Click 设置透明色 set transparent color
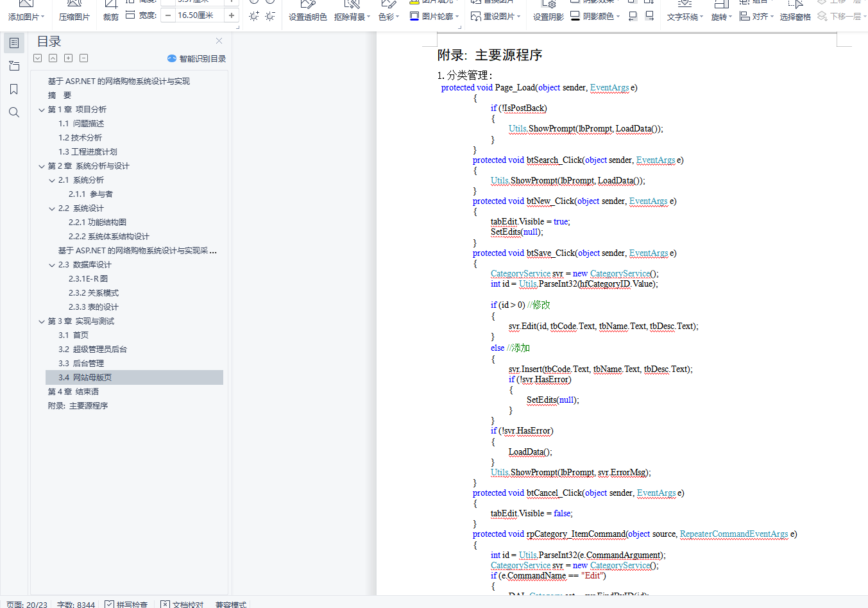The height and width of the screenshot is (608, 868). click(x=308, y=12)
